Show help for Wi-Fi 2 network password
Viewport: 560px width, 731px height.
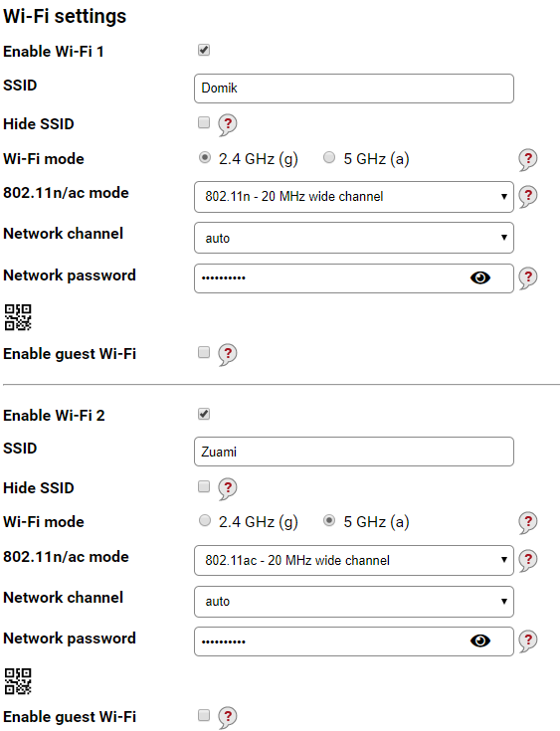[528, 641]
